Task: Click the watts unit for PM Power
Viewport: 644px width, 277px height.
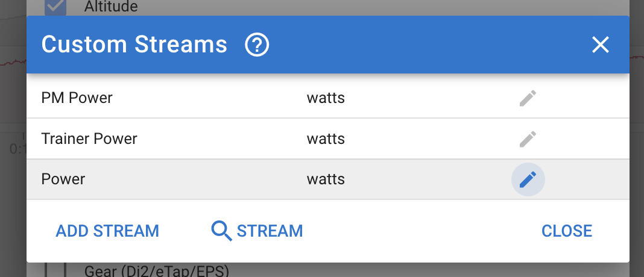Action: point(326,98)
